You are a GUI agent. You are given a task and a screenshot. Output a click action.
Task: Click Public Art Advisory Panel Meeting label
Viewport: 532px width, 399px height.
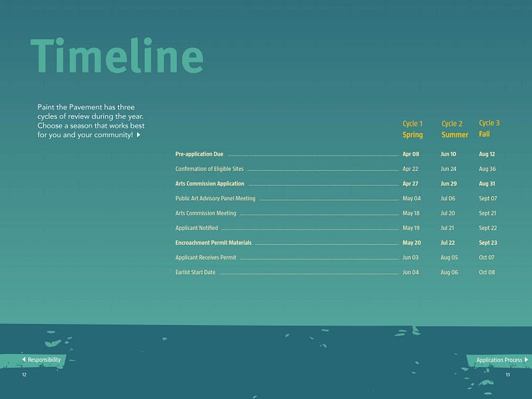click(215, 198)
